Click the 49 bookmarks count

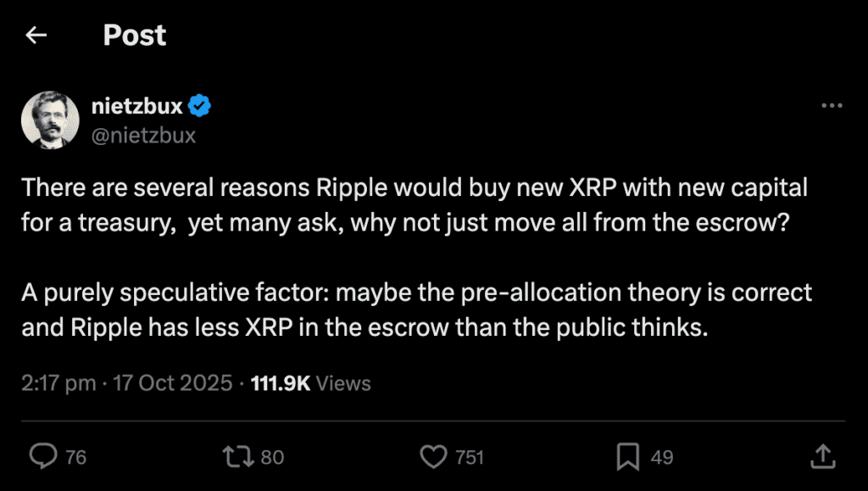point(662,458)
